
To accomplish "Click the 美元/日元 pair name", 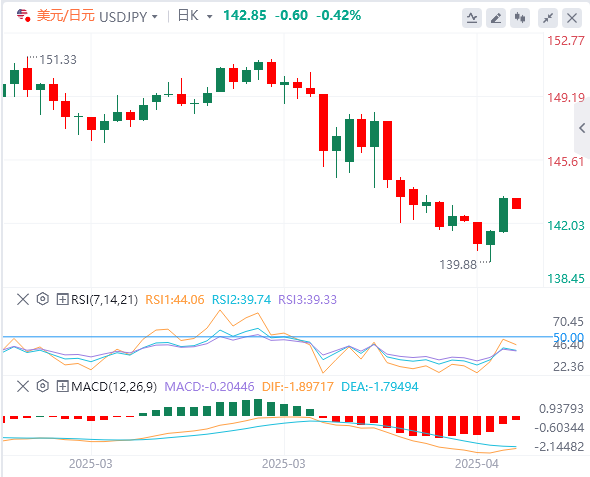I will click(x=65, y=16).
